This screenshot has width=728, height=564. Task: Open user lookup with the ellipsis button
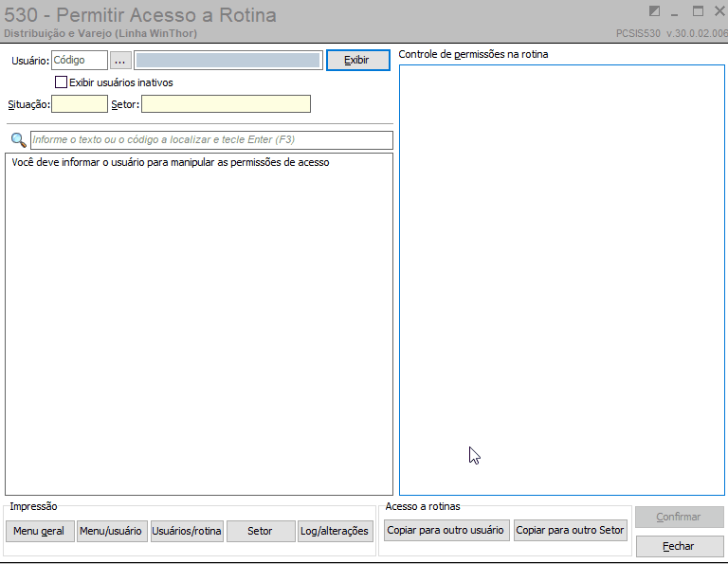coord(120,61)
